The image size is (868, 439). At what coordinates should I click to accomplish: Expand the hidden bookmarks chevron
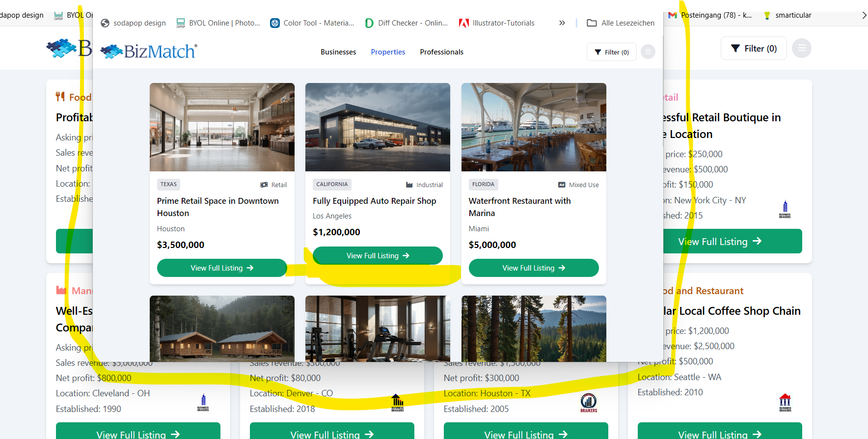(562, 23)
